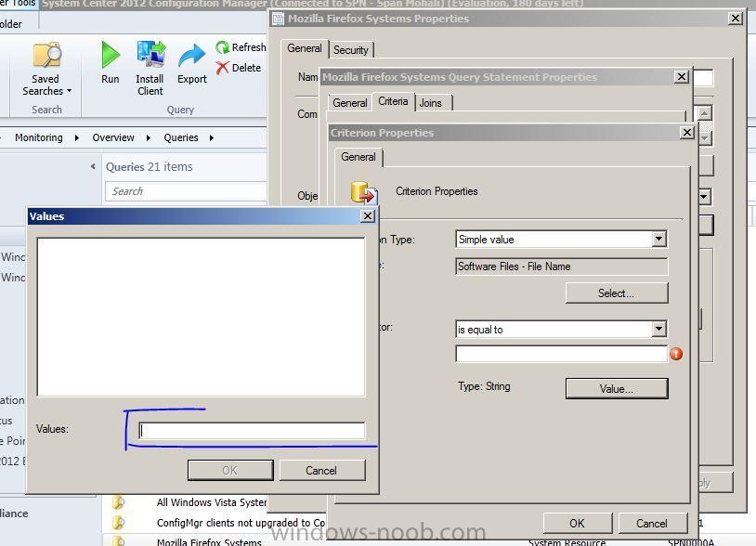
Task: Export the query from the ribbon
Action: pyautogui.click(x=192, y=64)
